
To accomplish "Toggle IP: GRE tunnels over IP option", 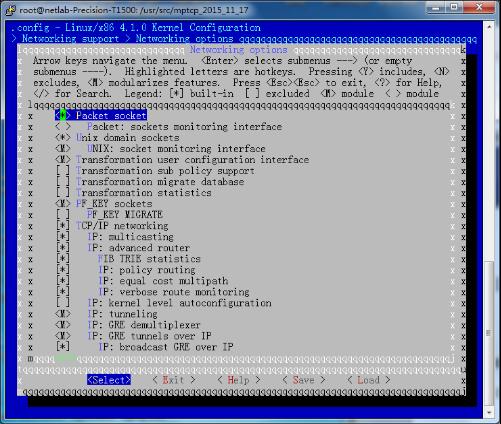I will [x=63, y=336].
